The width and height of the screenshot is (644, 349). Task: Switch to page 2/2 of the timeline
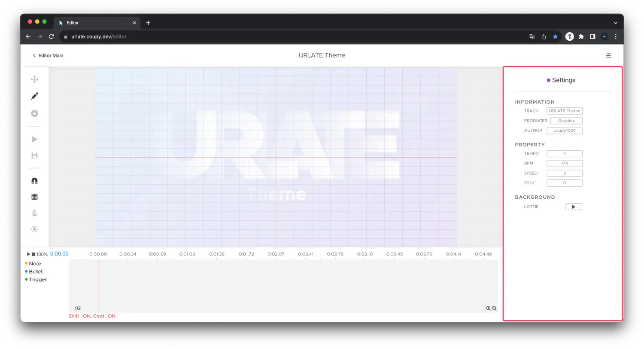(77, 308)
